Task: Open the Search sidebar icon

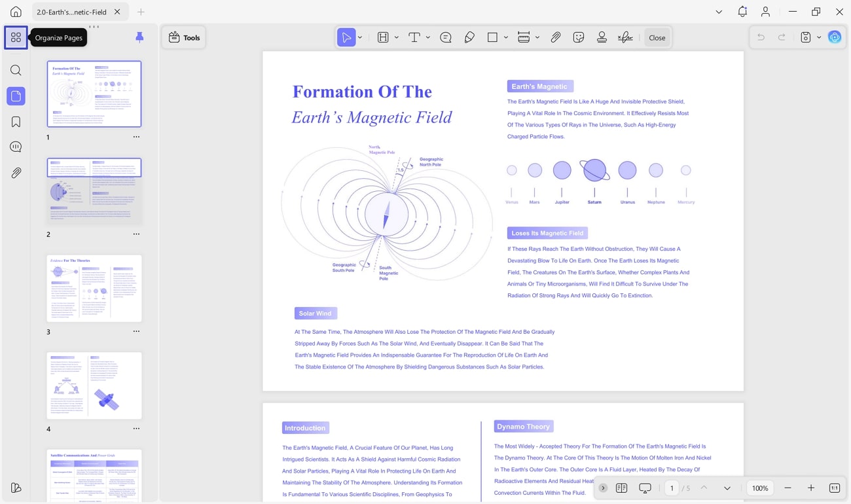Action: [16, 70]
